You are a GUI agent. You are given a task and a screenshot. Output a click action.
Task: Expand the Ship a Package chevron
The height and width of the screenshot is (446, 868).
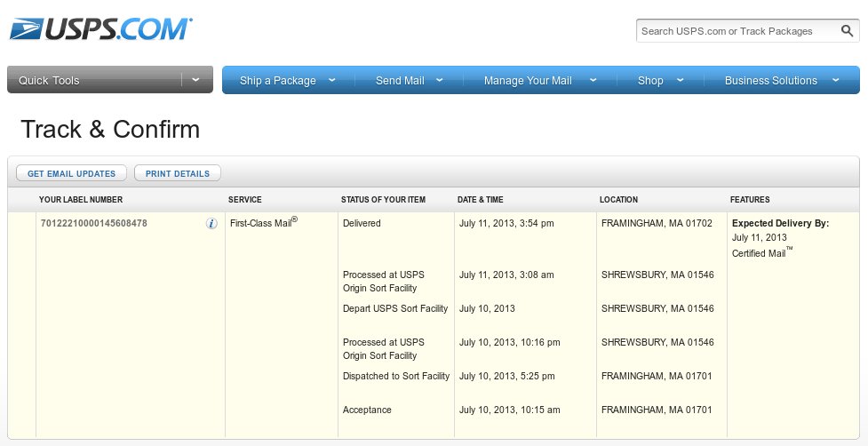coord(331,80)
